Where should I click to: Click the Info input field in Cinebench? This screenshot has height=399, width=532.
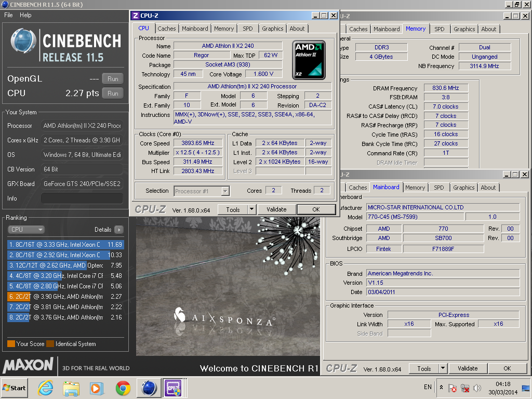click(82, 198)
